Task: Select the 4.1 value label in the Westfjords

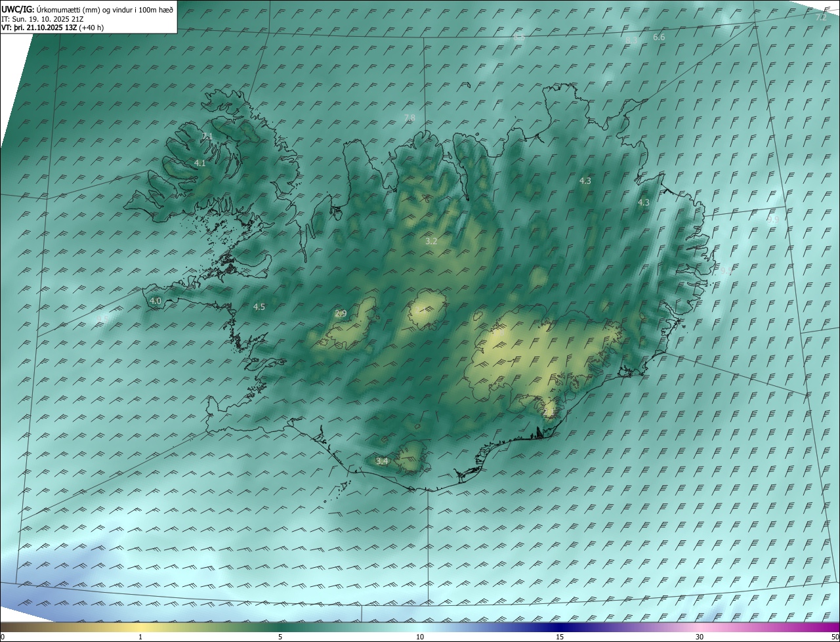Action: pos(200,163)
